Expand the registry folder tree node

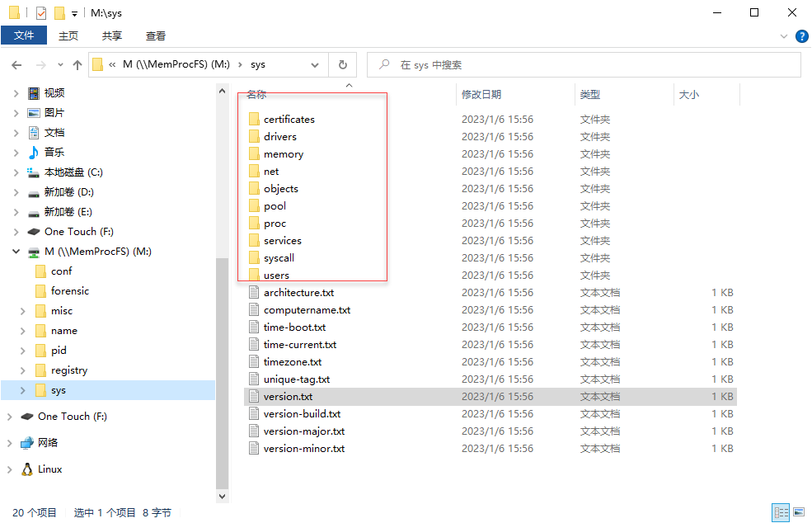pos(23,370)
